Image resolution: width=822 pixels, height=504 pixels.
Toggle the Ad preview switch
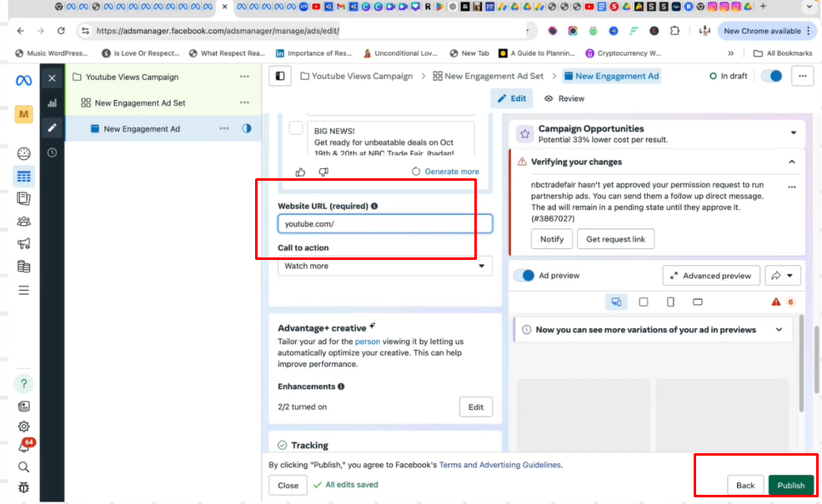[x=524, y=276]
